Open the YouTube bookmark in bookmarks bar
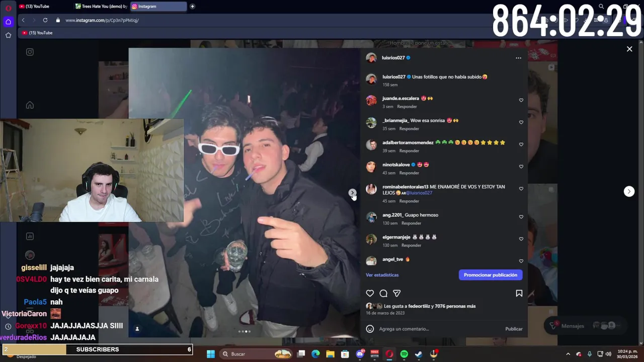Image resolution: width=644 pixels, height=362 pixels. pyautogui.click(x=37, y=33)
